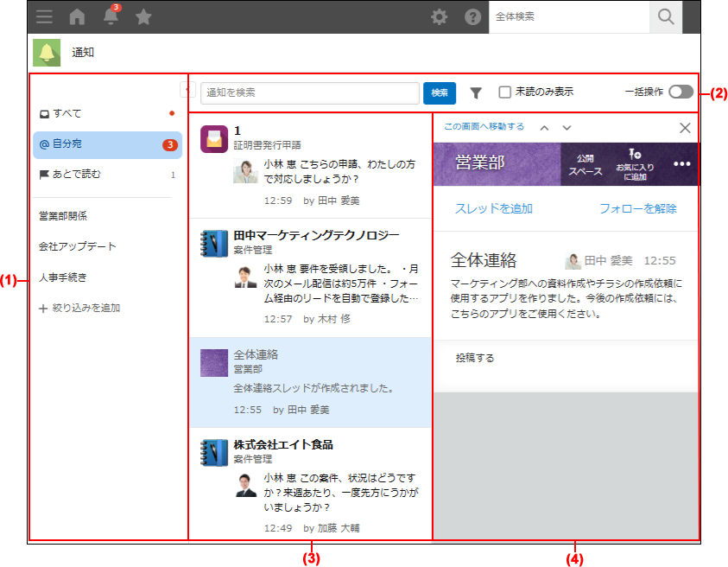Go to the home portal icon
728x567 pixels.
click(77, 16)
